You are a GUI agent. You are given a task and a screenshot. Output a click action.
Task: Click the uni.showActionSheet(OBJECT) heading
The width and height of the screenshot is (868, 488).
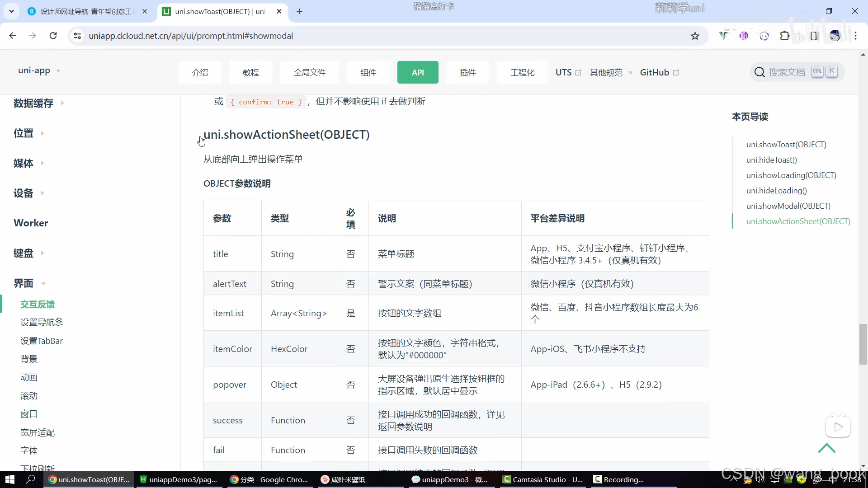point(287,134)
